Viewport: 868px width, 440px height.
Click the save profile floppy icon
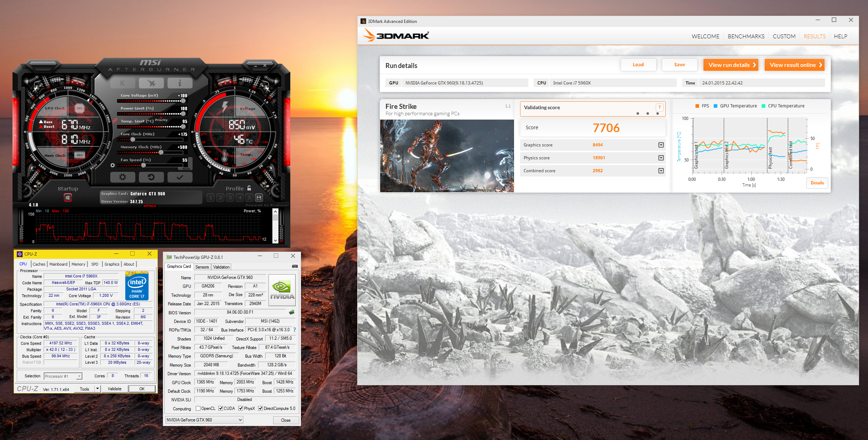coord(259,197)
